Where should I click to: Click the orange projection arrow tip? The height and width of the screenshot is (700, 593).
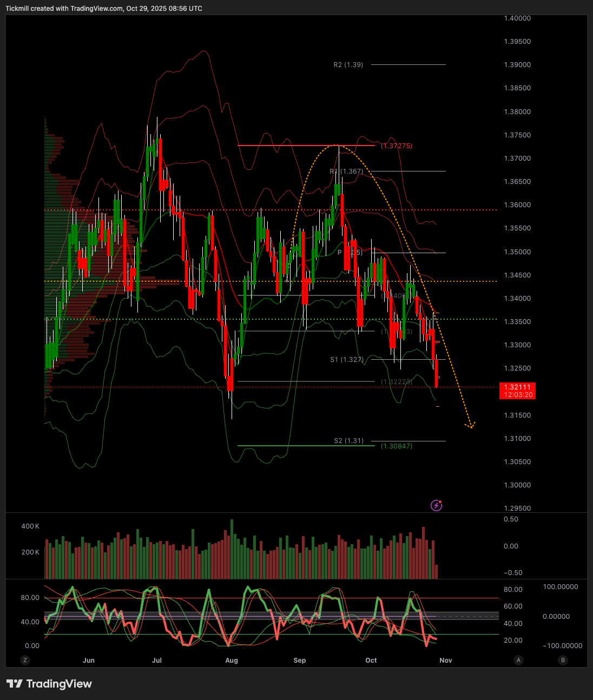point(471,426)
